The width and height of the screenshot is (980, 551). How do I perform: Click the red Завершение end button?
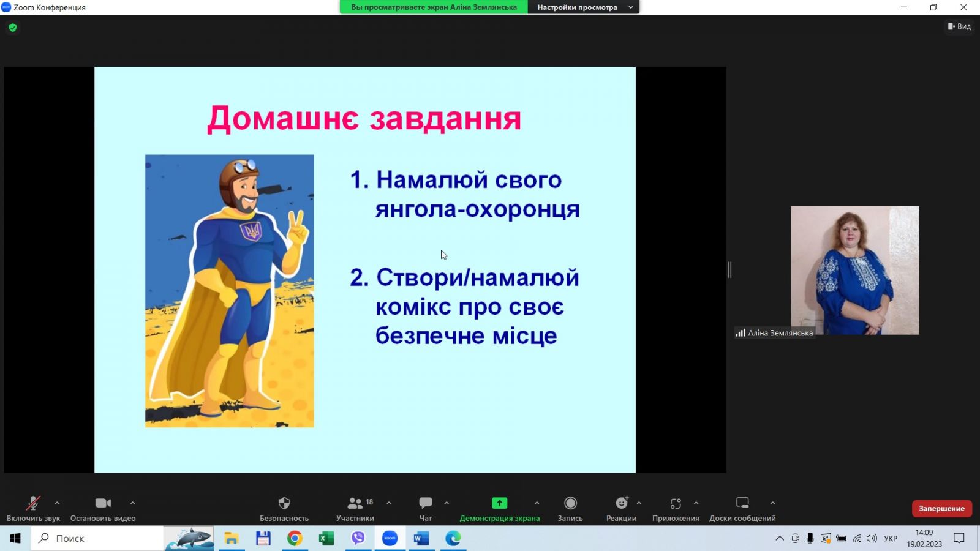click(x=941, y=509)
